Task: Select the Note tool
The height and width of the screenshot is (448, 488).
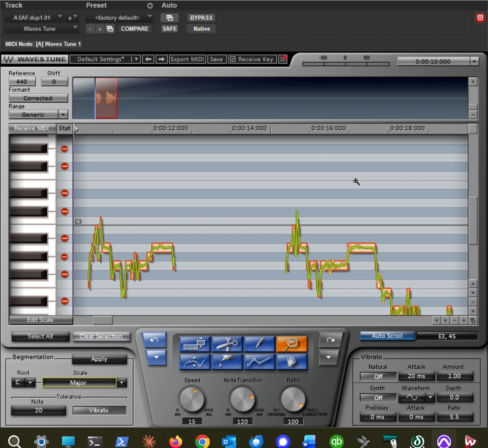Action: click(195, 345)
